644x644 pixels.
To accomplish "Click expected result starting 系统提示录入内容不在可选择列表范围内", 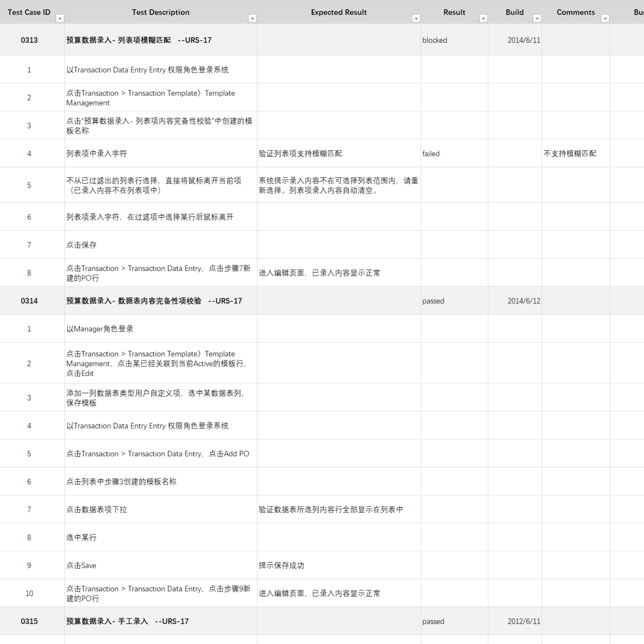I will point(338,186).
